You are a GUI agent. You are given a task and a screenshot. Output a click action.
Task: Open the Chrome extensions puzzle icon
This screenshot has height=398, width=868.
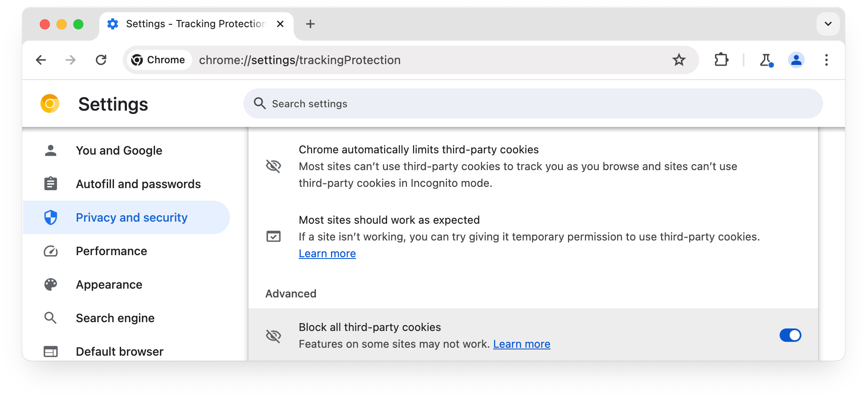click(722, 60)
